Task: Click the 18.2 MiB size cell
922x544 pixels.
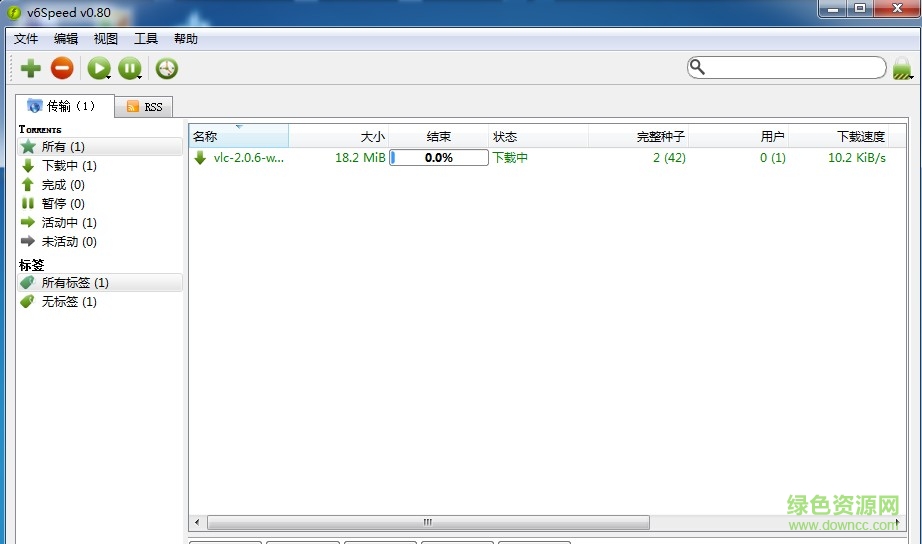Action: pyautogui.click(x=360, y=158)
